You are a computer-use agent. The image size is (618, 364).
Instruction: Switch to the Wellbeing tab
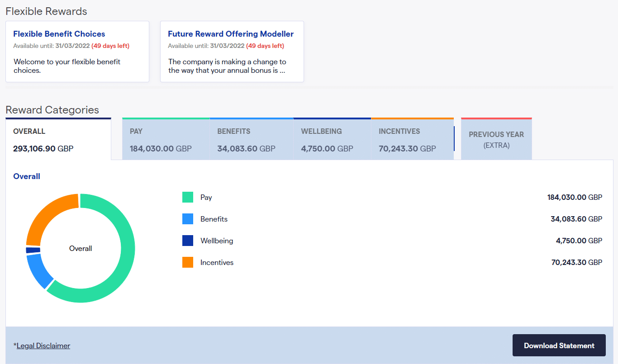coord(333,139)
